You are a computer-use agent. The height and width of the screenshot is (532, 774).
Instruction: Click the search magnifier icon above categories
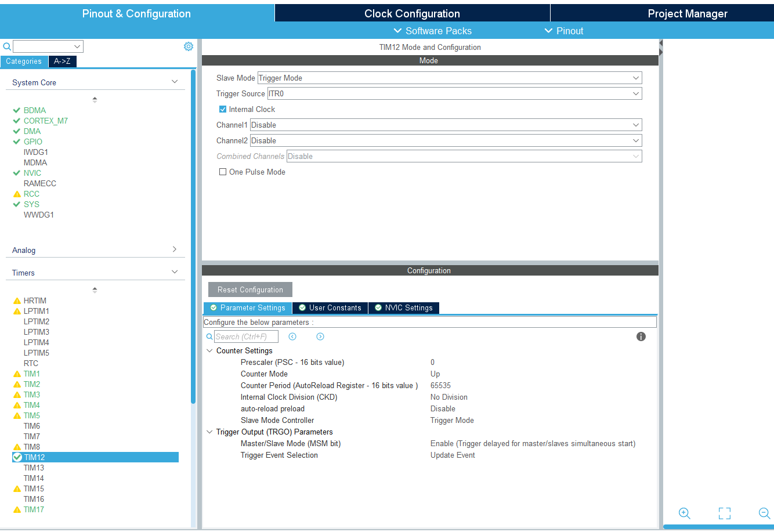pyautogui.click(x=7, y=46)
